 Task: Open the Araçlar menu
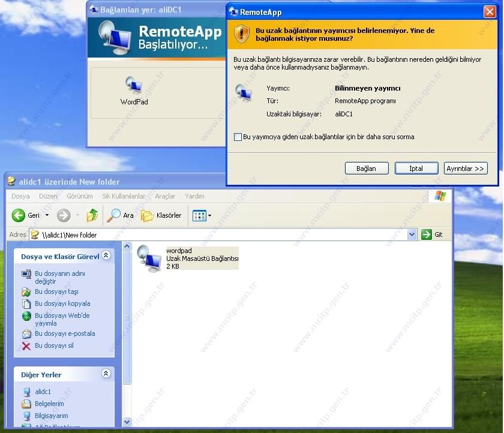click(165, 196)
